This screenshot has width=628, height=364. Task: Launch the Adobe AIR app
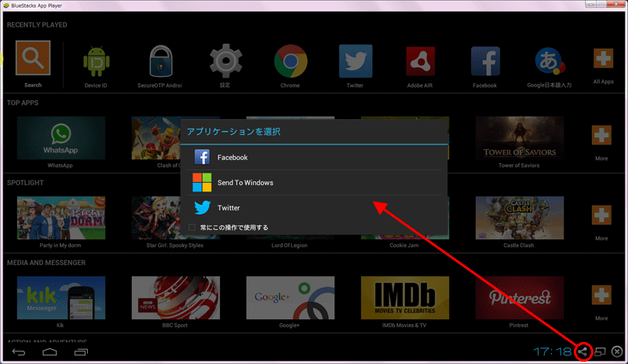click(x=420, y=61)
